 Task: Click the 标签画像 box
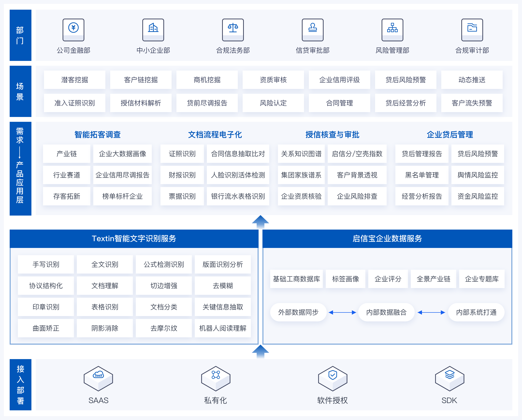pos(346,279)
